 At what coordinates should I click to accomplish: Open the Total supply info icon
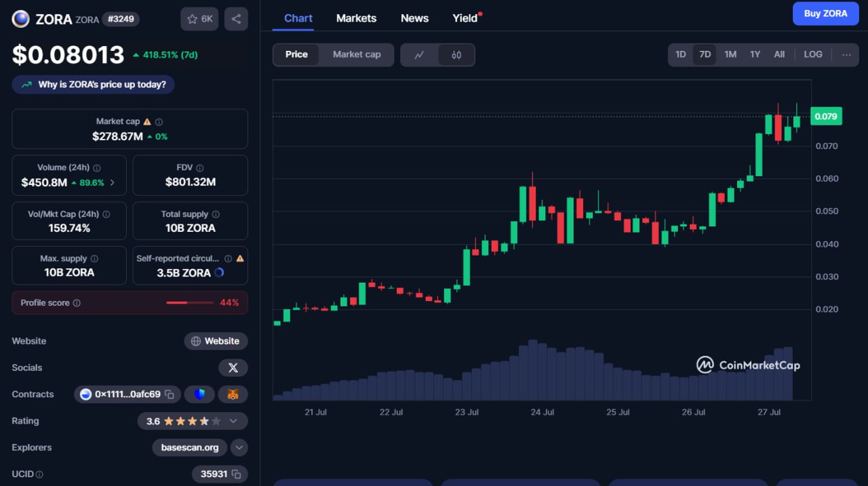216,214
